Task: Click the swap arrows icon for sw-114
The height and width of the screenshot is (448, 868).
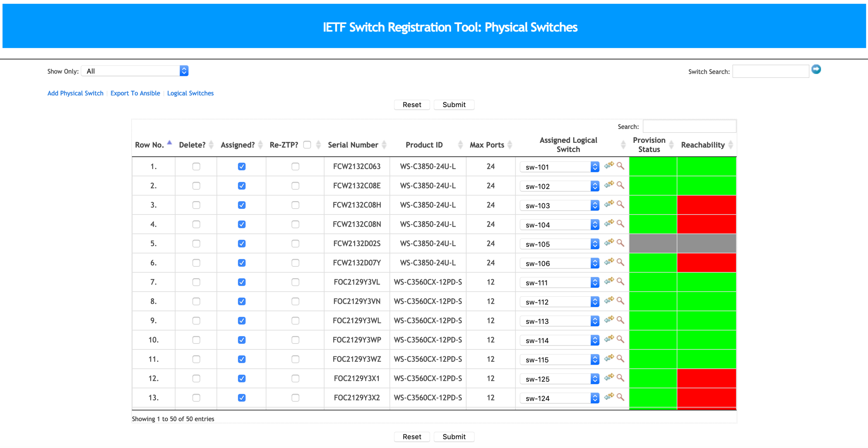Action: [609, 339]
